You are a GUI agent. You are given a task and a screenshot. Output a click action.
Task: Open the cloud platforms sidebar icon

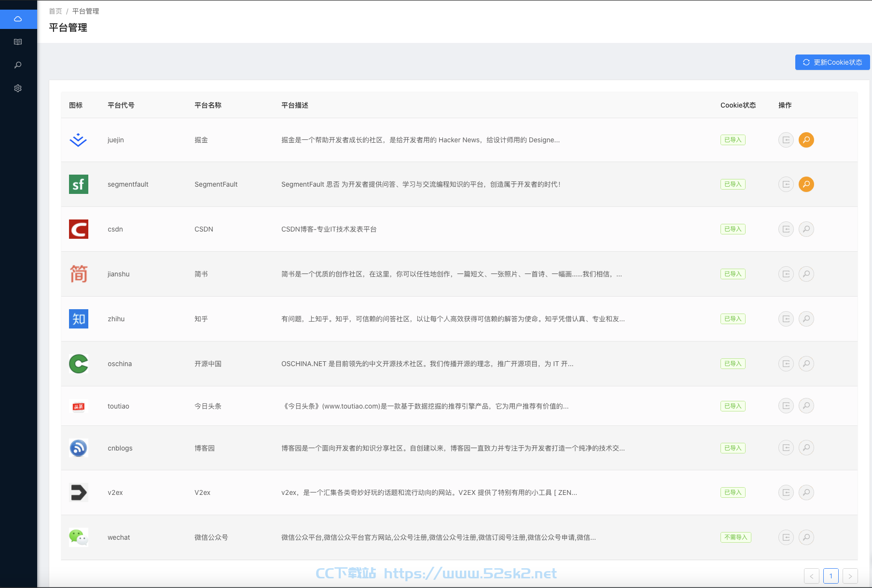[x=18, y=19]
